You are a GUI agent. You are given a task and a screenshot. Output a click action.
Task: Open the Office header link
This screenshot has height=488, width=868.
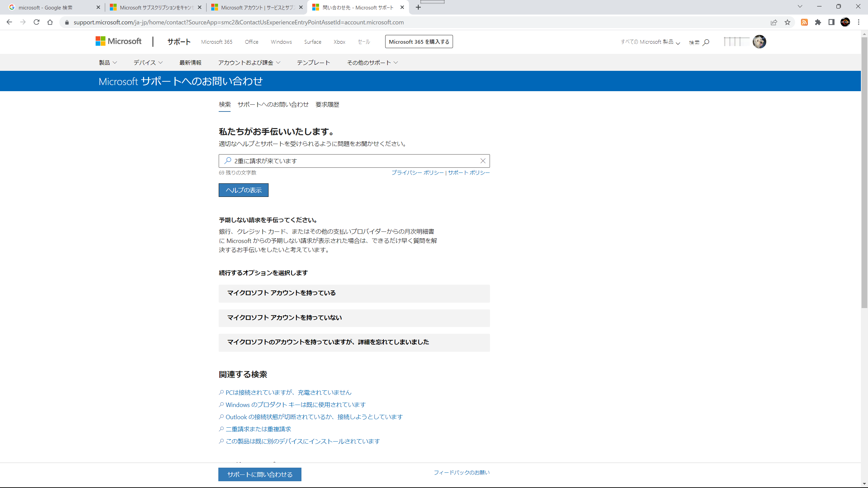[x=252, y=42]
